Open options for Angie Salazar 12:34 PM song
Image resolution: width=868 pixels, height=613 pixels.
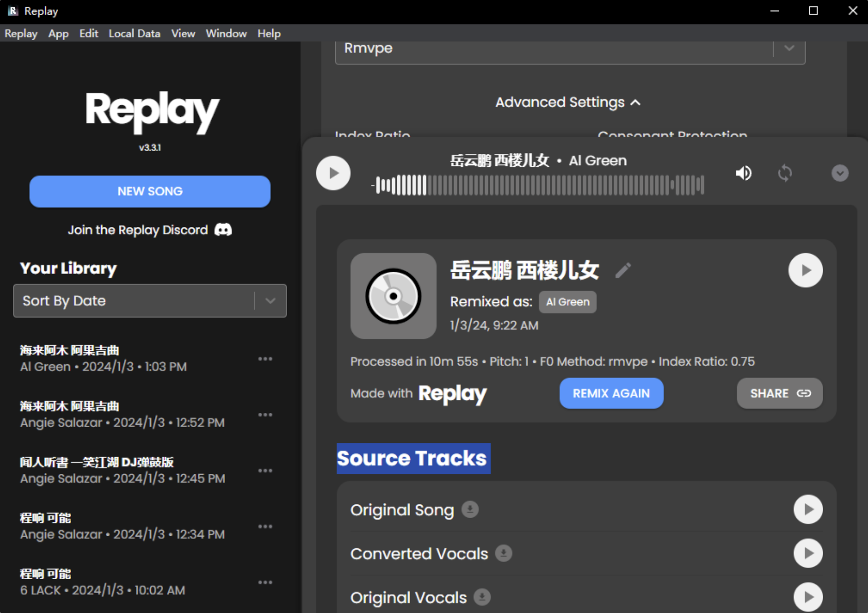[265, 526]
